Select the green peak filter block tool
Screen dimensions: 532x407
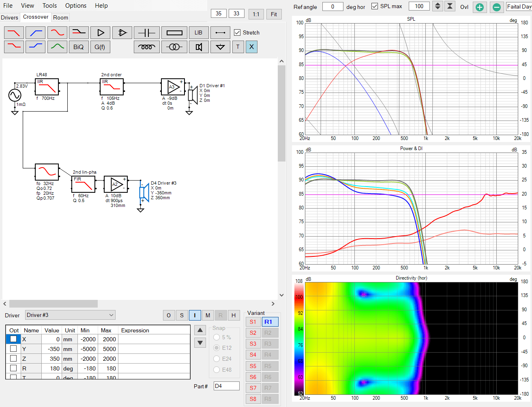57,47
